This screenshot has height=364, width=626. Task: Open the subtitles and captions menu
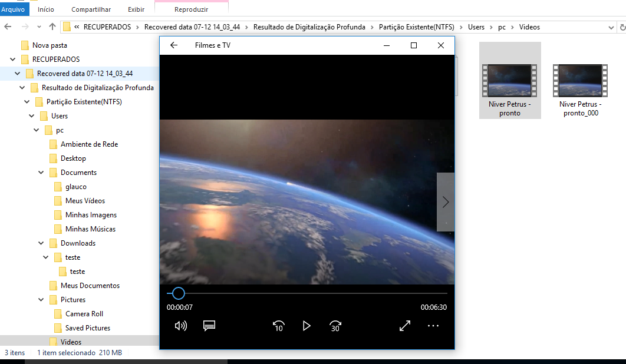click(x=209, y=326)
